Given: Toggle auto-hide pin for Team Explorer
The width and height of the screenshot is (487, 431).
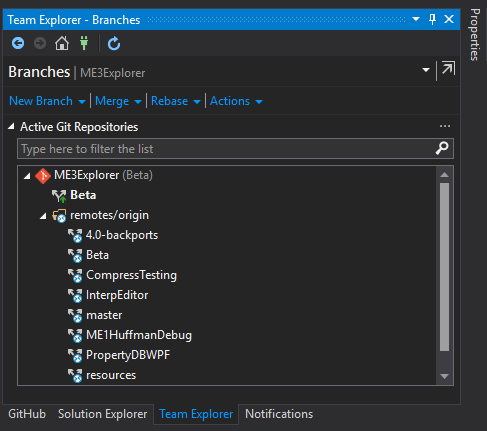Looking at the screenshot, I should click(432, 19).
